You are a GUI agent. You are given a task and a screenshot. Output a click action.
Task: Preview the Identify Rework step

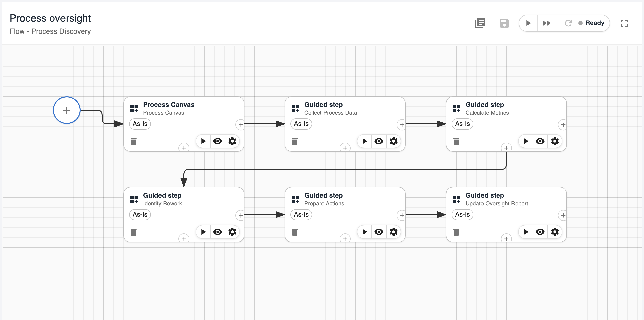pyautogui.click(x=218, y=232)
